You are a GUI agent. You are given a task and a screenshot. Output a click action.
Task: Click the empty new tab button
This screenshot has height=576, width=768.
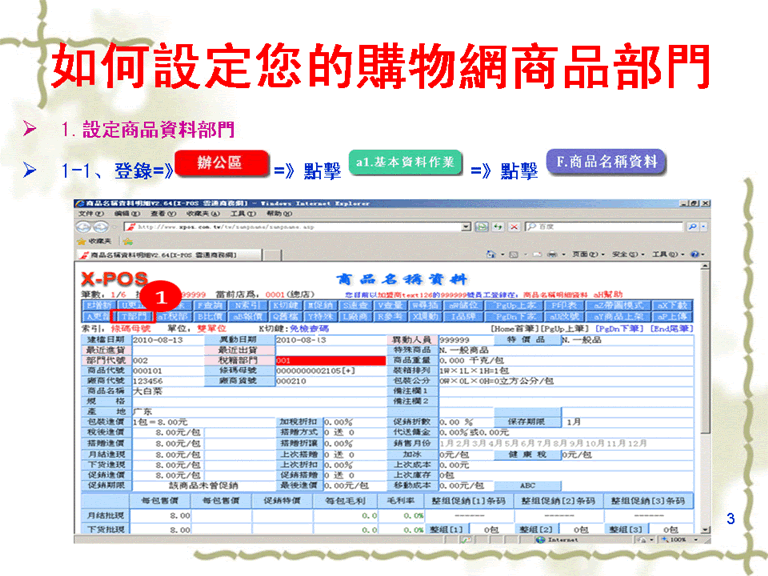pos(273,255)
